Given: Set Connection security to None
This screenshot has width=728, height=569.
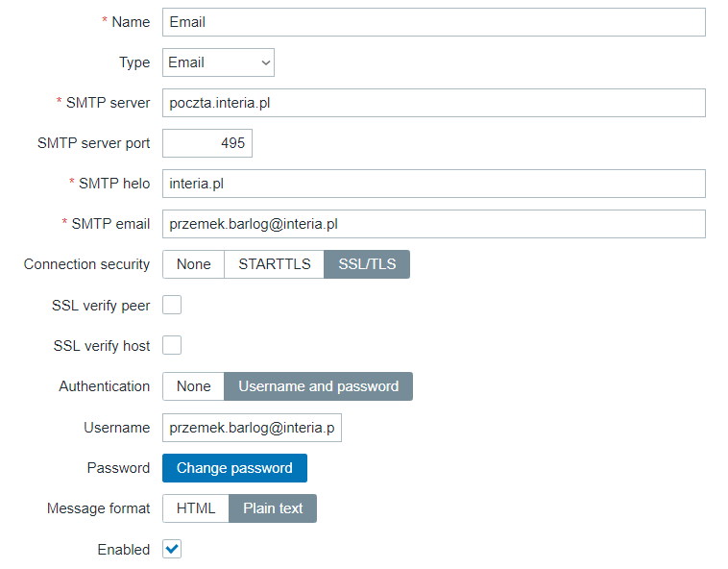Looking at the screenshot, I should pyautogui.click(x=193, y=264).
